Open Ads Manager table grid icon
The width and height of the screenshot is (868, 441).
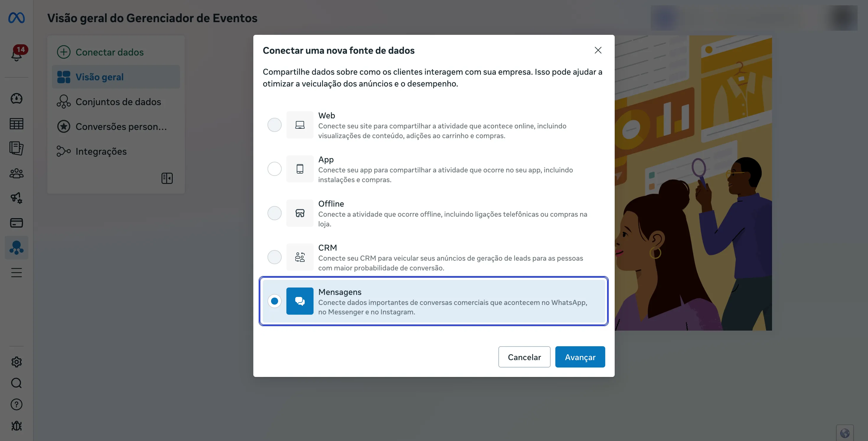(17, 124)
